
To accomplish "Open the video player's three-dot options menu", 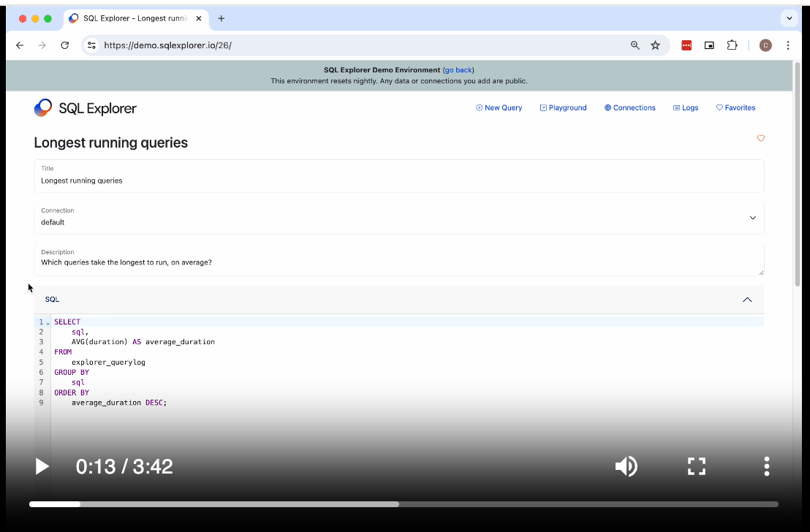I will pyautogui.click(x=766, y=465).
